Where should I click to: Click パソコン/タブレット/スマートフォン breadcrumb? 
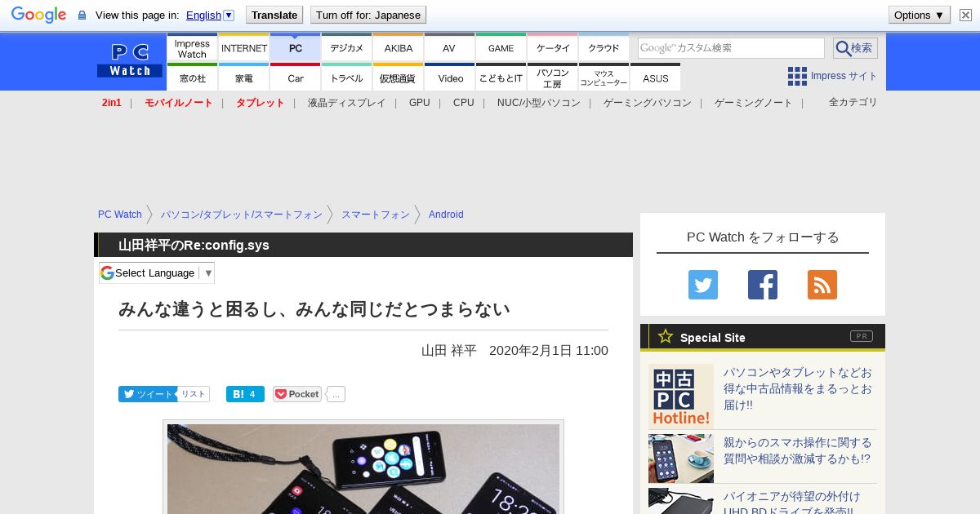tap(242, 215)
